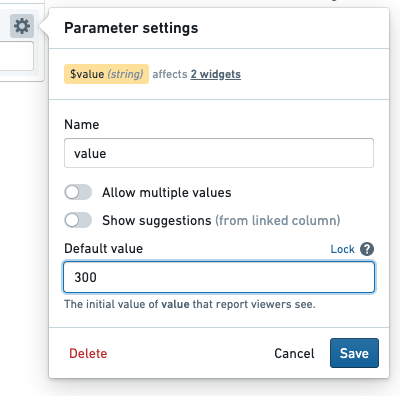Focus the Default value field containing 300
The height and width of the screenshot is (396, 400).
[x=219, y=277]
